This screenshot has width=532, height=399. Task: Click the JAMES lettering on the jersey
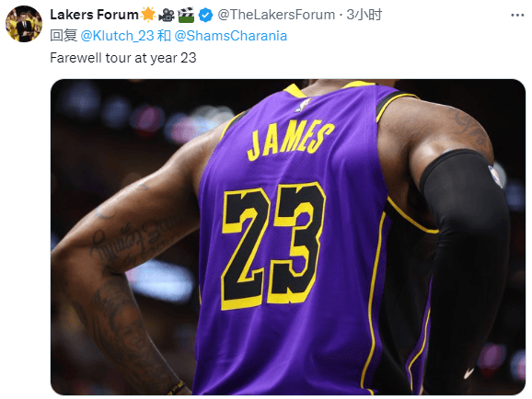point(291,140)
